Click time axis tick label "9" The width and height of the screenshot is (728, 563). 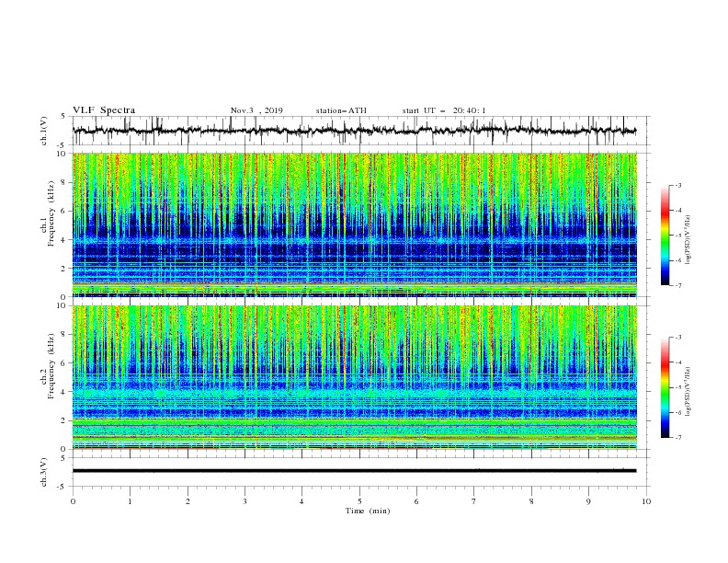tap(588, 501)
